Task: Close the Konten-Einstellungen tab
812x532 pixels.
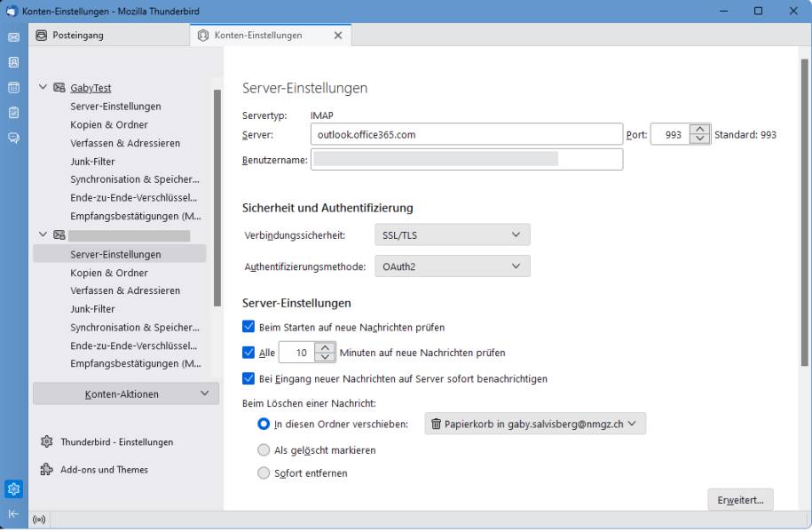Action: coord(337,36)
